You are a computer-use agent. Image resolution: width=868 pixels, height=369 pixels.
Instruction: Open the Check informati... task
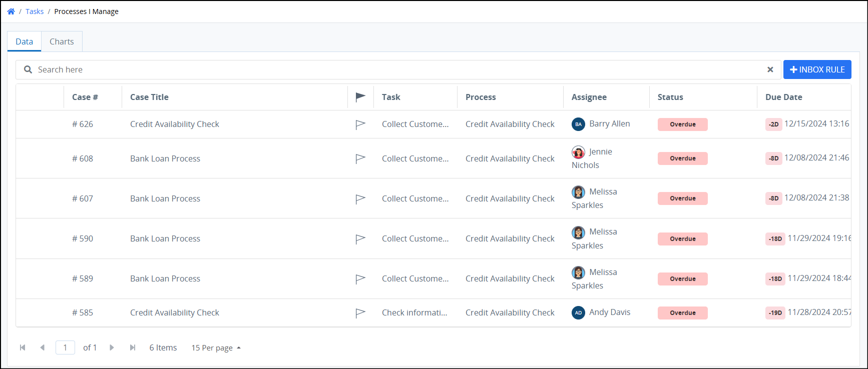tap(414, 312)
